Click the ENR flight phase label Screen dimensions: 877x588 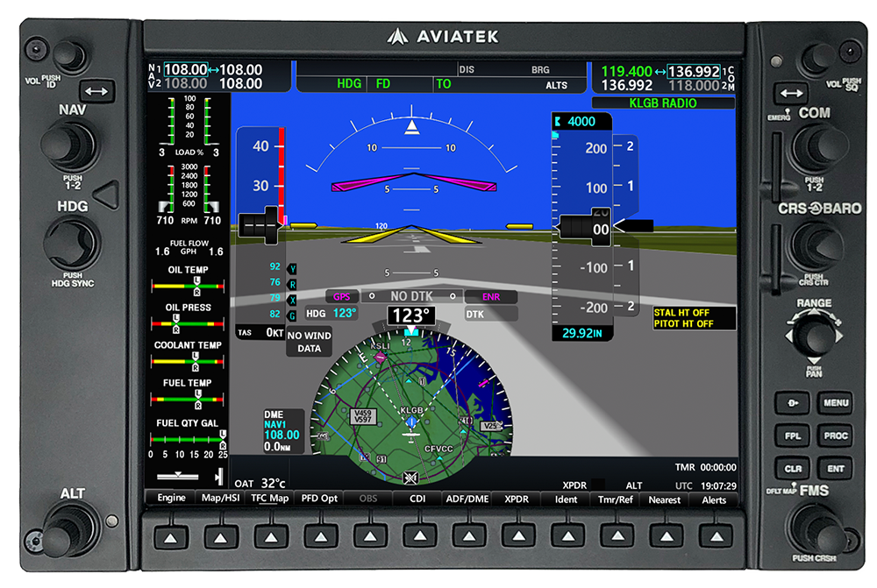[x=490, y=297]
